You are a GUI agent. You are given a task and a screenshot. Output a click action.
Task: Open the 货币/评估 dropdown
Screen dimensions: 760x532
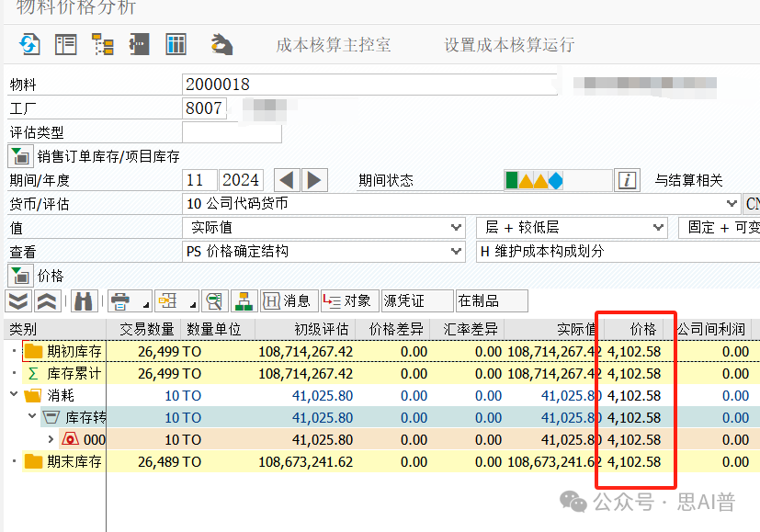732,204
